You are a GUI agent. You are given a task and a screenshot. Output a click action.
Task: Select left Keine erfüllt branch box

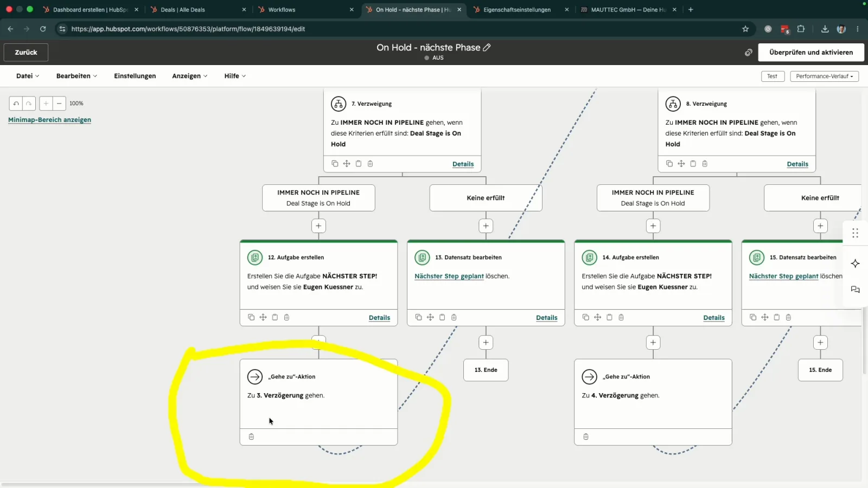point(486,198)
